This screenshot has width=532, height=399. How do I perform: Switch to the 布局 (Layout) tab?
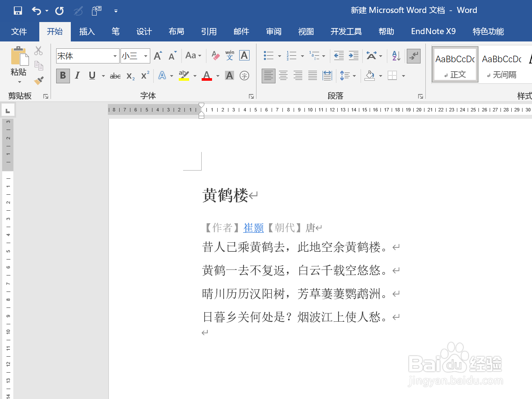coord(177,32)
